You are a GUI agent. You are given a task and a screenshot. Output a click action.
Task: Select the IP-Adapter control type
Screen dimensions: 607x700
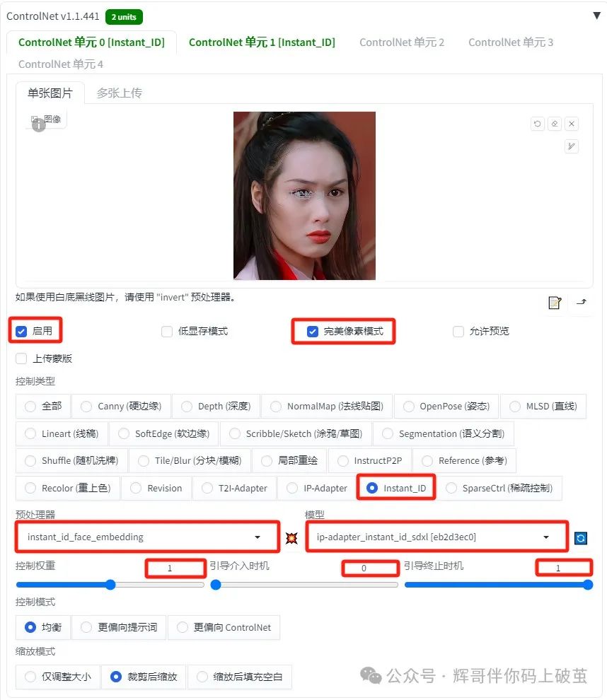[x=317, y=488]
